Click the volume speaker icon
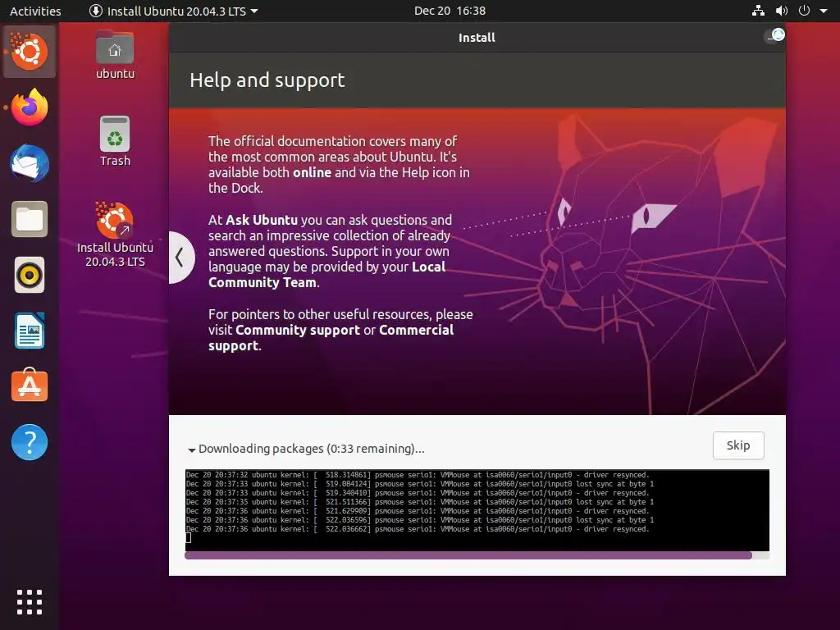The width and height of the screenshot is (840, 630). [782, 11]
